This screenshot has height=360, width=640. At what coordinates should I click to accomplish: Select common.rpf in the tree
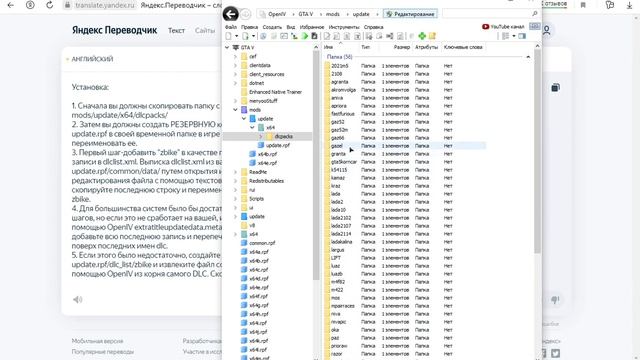[262, 243]
